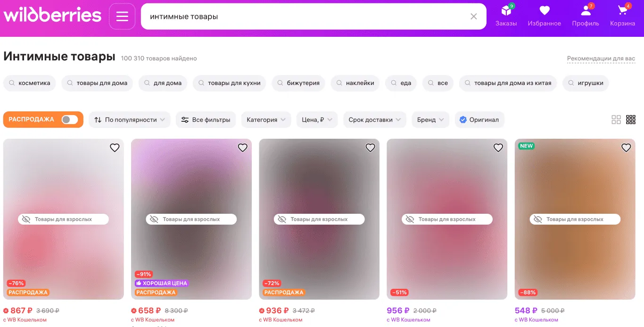
Task: Add first product to favorites
Action: (x=115, y=148)
